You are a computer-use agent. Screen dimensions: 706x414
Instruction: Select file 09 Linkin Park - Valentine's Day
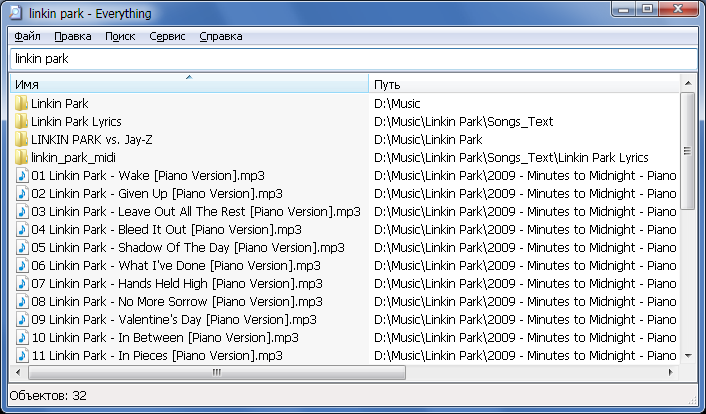[174, 320]
